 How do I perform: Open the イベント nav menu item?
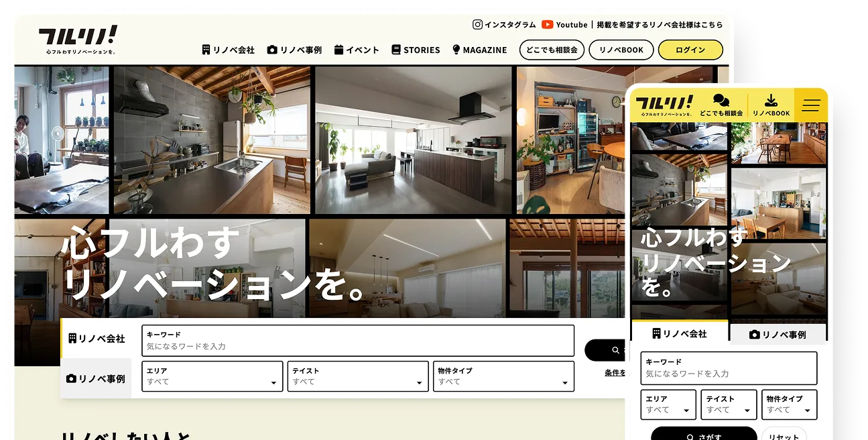(x=357, y=50)
